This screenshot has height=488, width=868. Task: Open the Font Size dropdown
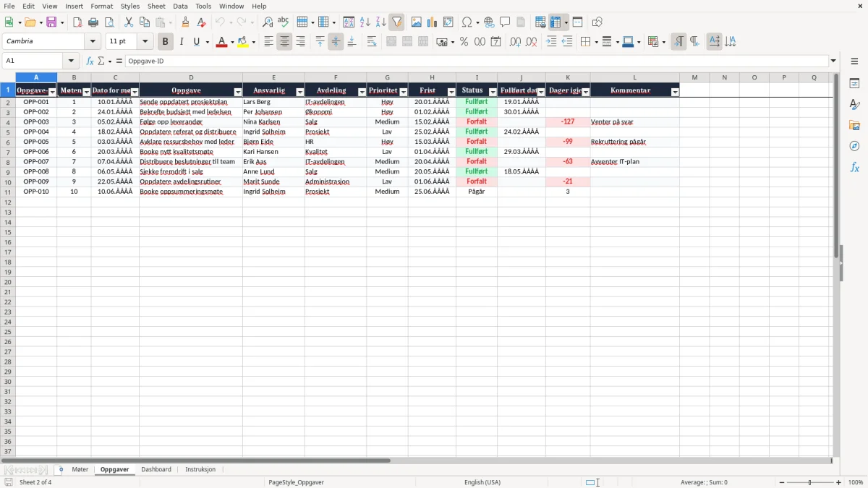pyautogui.click(x=145, y=41)
